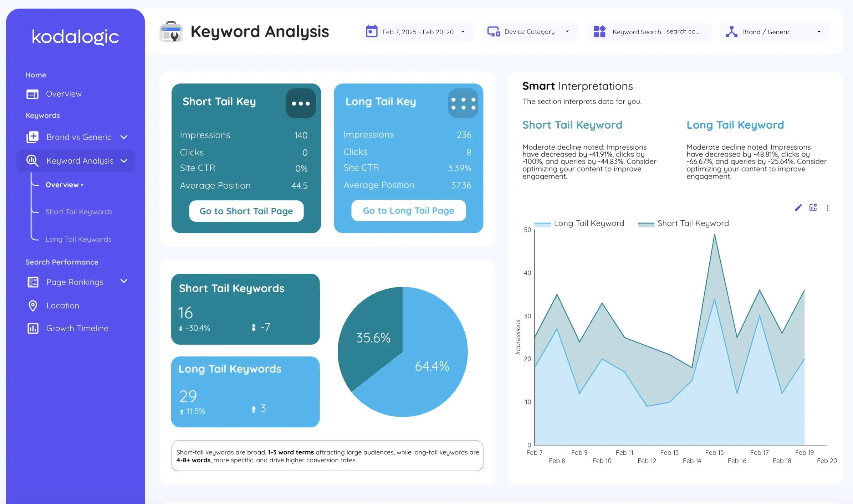Open the Brand vs Generic menu item
853x504 pixels.
(x=79, y=137)
